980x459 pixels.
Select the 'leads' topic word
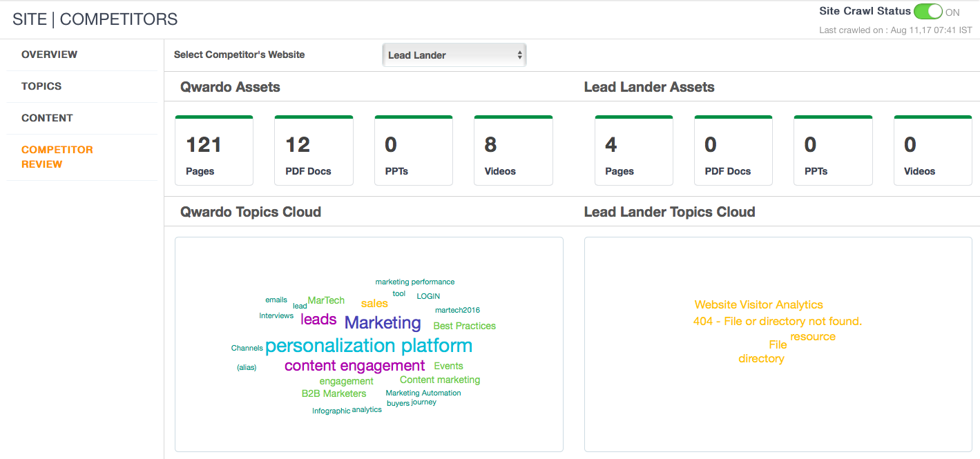point(318,319)
